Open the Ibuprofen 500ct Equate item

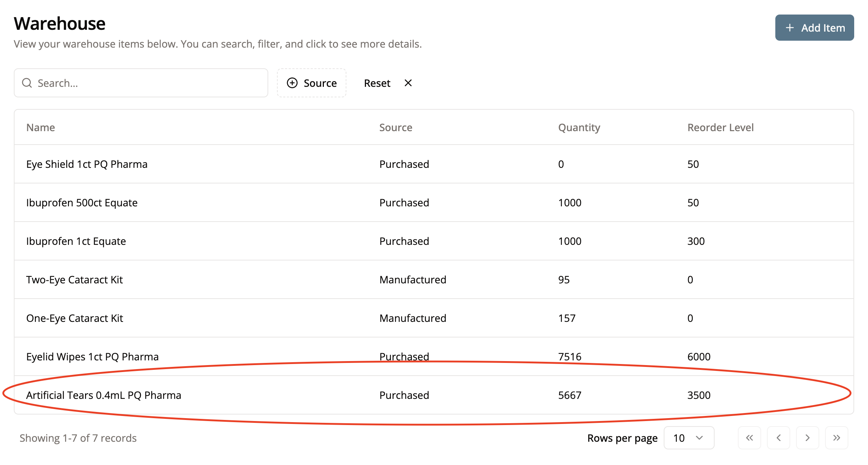[82, 203]
